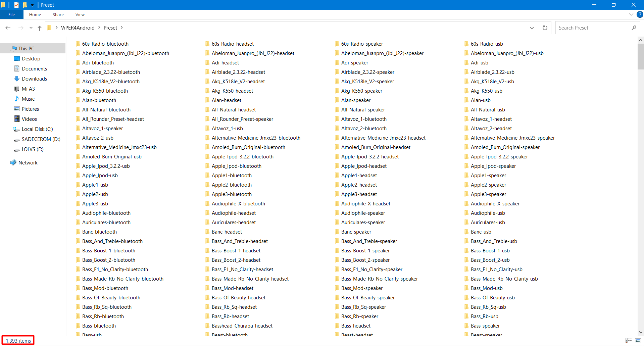
Task: Click ViPER4Android in the breadcrumb path
Action: pyautogui.click(x=78, y=28)
